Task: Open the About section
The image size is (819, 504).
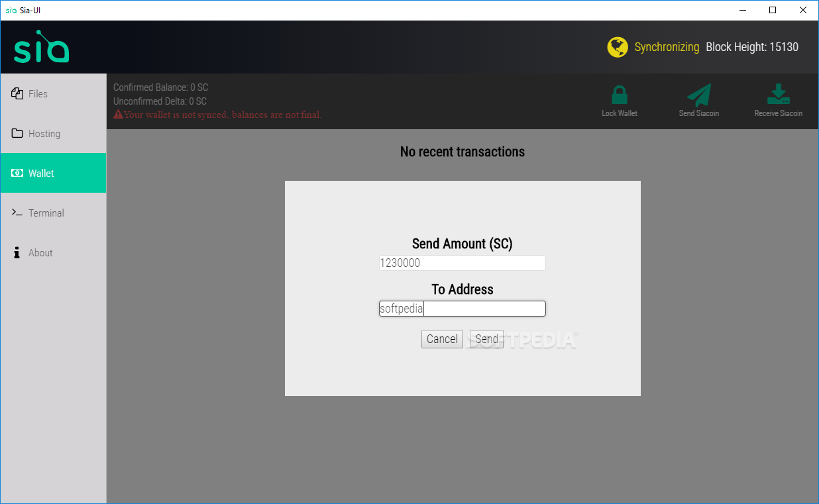Action: click(x=53, y=252)
